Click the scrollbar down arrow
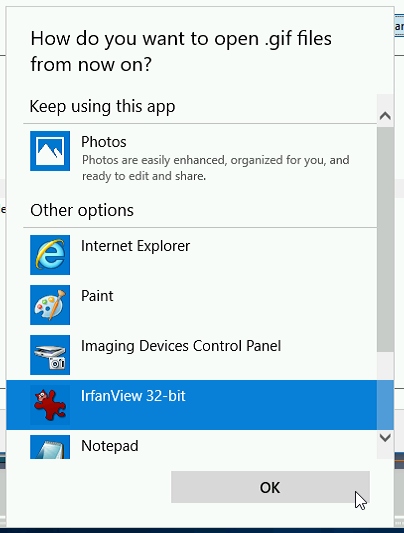Screen dimensions: 404x533 (x=385, y=437)
